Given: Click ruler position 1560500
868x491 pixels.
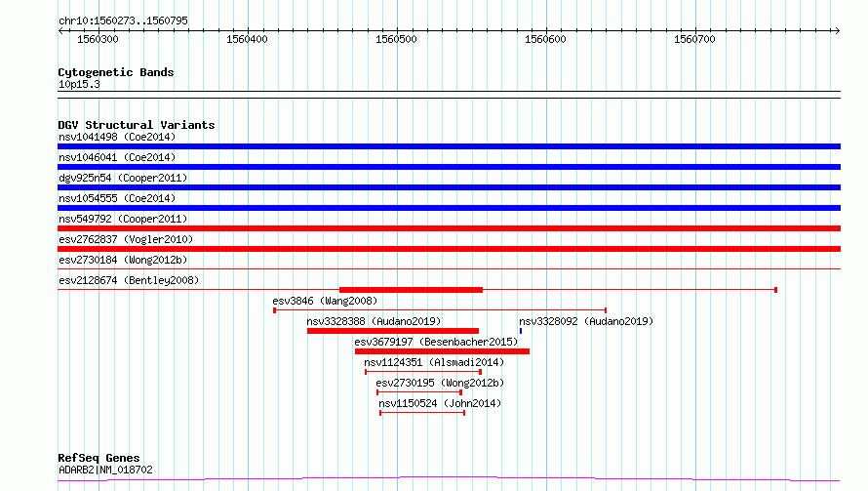Looking at the screenshot, I should [x=396, y=39].
